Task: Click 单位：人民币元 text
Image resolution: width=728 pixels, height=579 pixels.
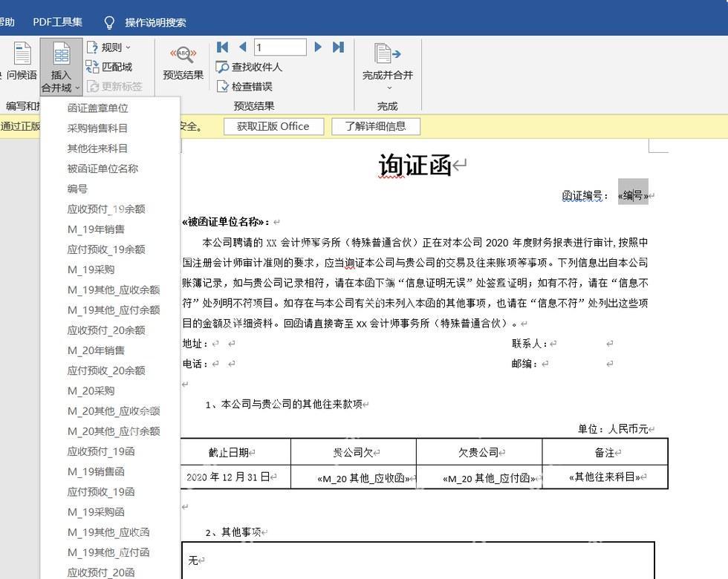Action: click(613, 429)
